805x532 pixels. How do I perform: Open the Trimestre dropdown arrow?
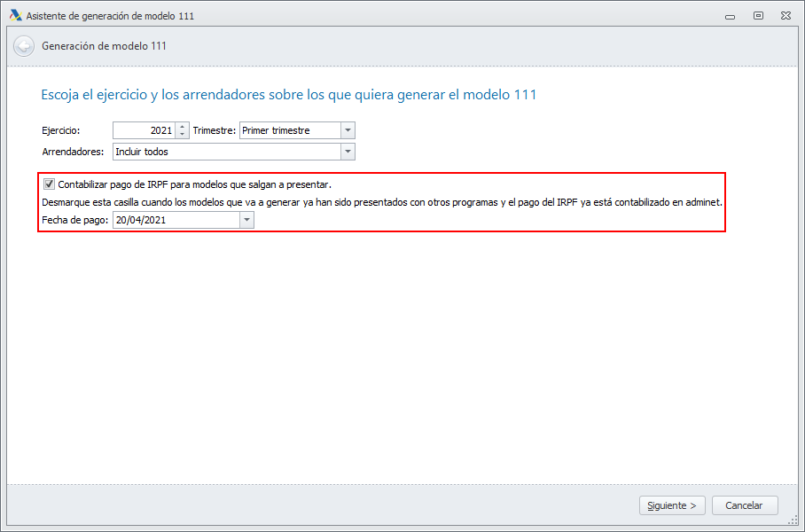pos(348,130)
